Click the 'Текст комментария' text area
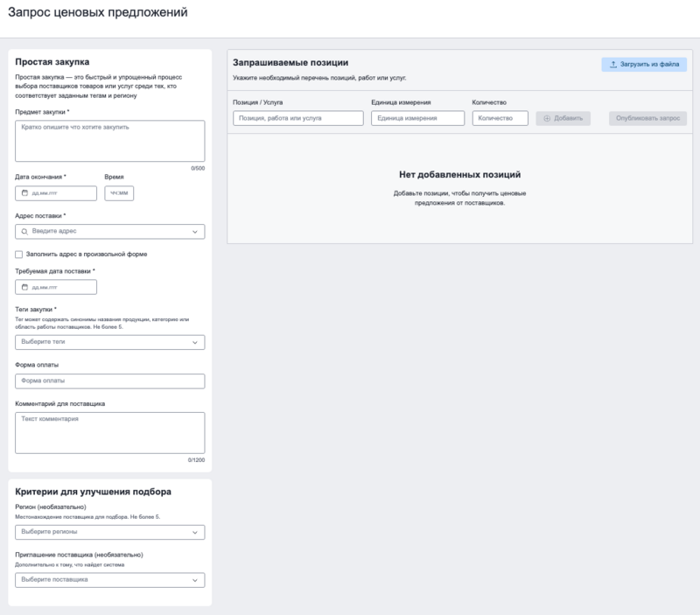 (x=110, y=432)
